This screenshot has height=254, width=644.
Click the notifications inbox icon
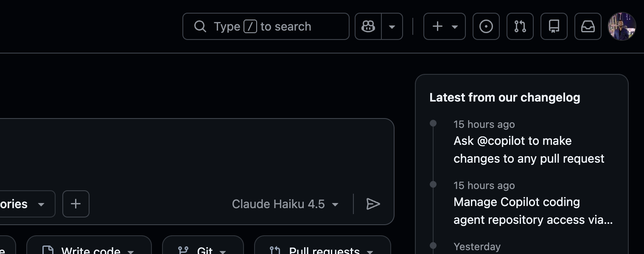tap(588, 26)
